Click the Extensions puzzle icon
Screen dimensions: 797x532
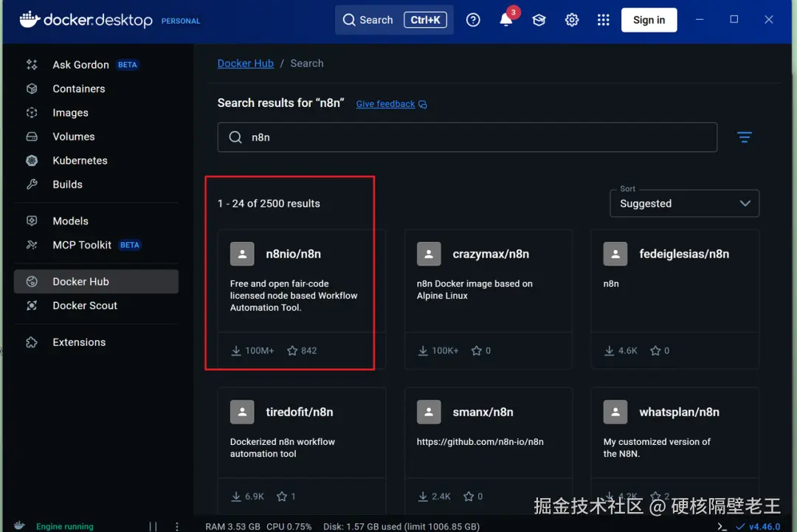coord(32,342)
